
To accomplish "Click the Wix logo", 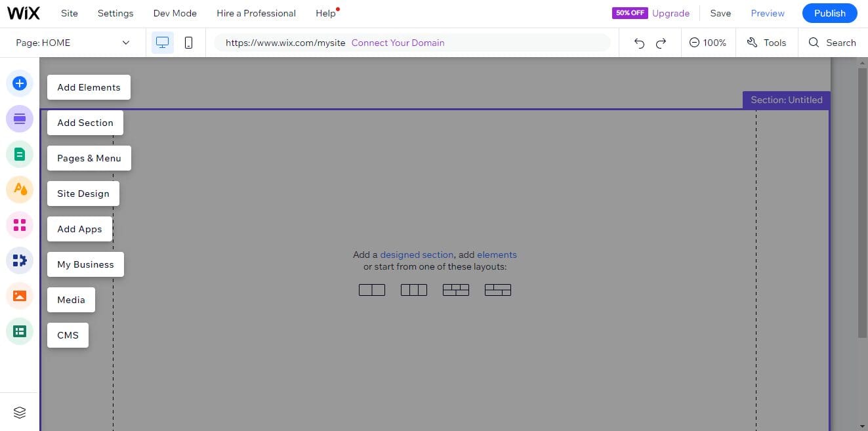I will pos(24,13).
